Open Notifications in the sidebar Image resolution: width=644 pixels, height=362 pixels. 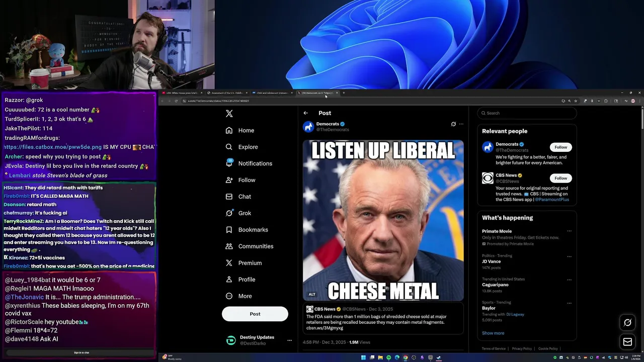(249, 163)
